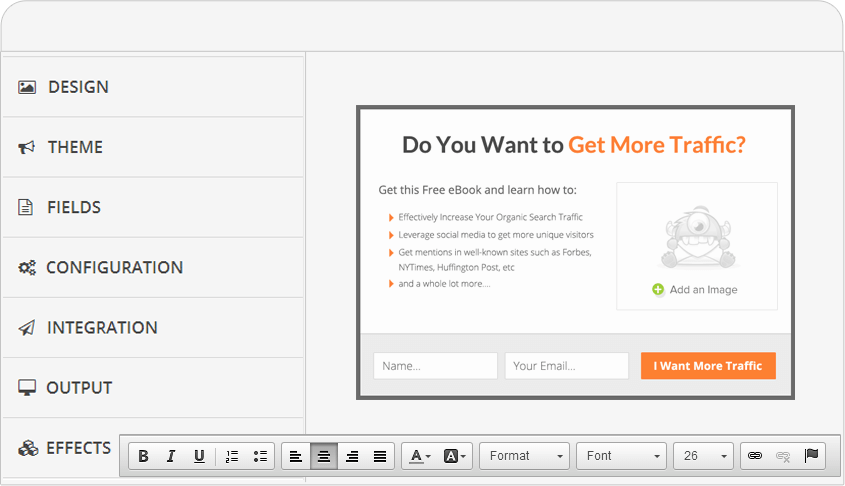Viewport: 845px width, 486px height.
Task: Click the Fields document icon
Action: 25,207
